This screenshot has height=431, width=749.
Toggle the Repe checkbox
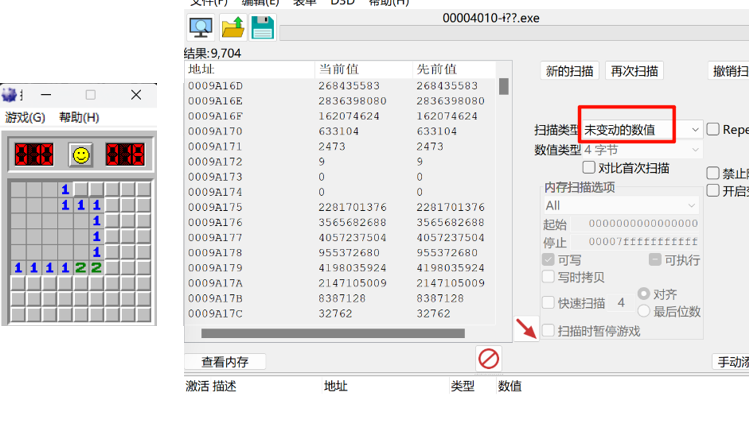click(x=713, y=129)
